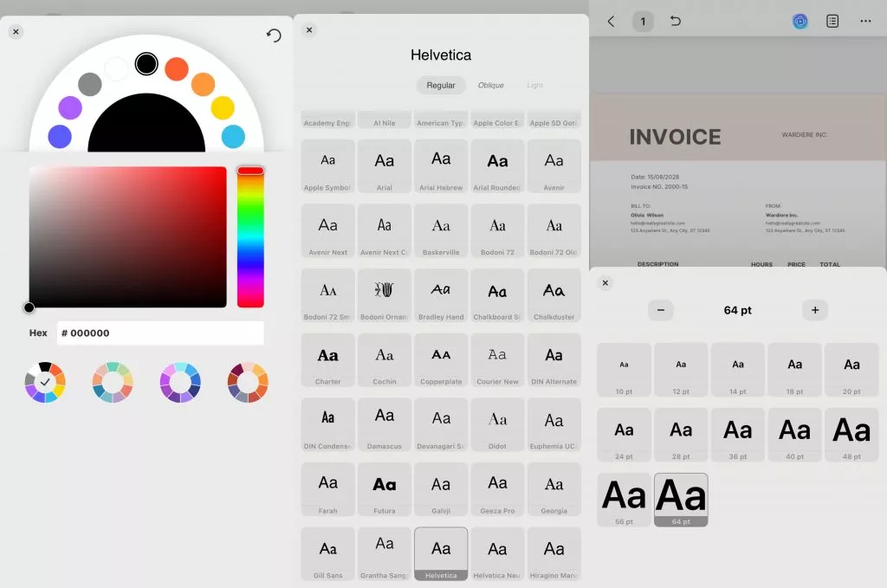Open the page list icon
This screenshot has height=588, width=887.
coord(832,21)
